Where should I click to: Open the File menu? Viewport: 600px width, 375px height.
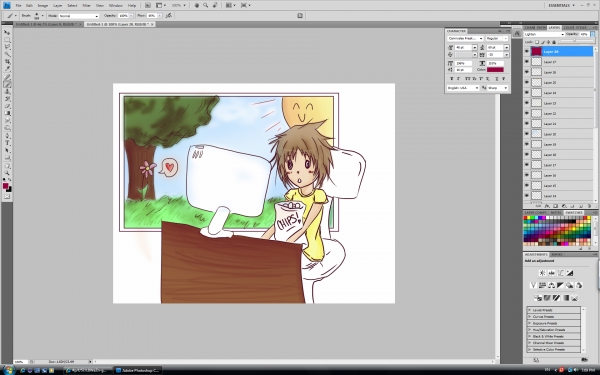(x=18, y=5)
